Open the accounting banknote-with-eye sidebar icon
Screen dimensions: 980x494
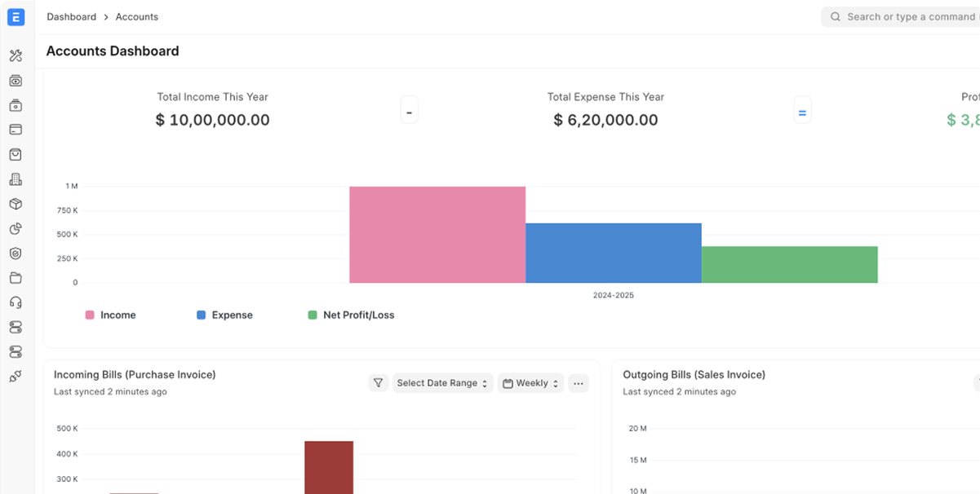click(16, 81)
